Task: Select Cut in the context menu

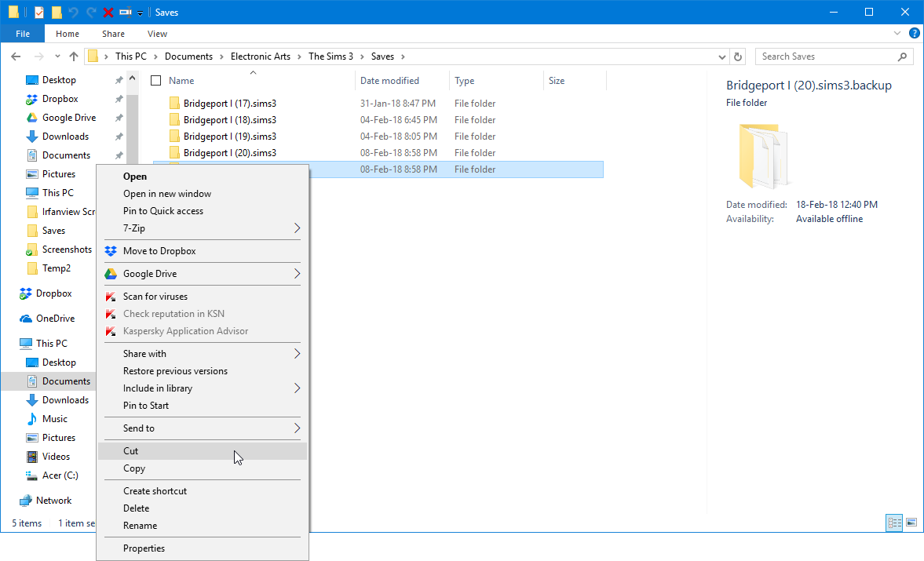Action: click(203, 451)
